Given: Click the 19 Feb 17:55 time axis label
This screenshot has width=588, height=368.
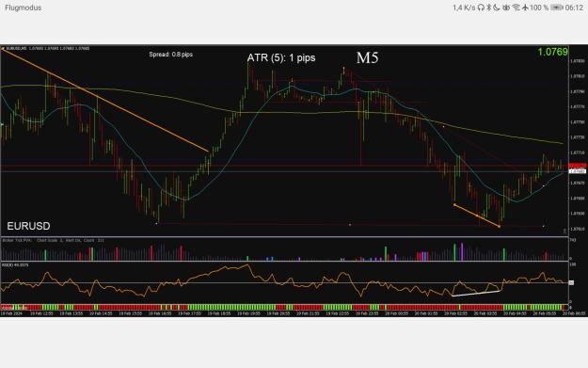Looking at the screenshot, I should click(189, 313).
